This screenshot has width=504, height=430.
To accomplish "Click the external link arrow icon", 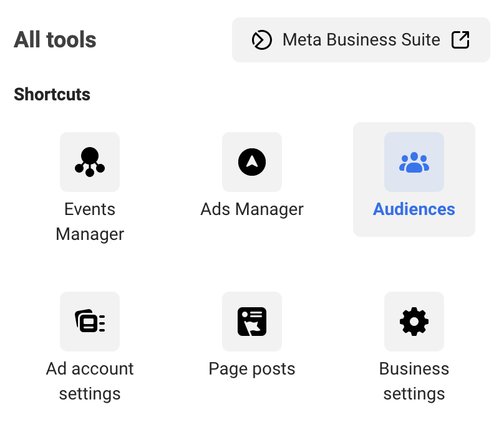I will point(460,40).
